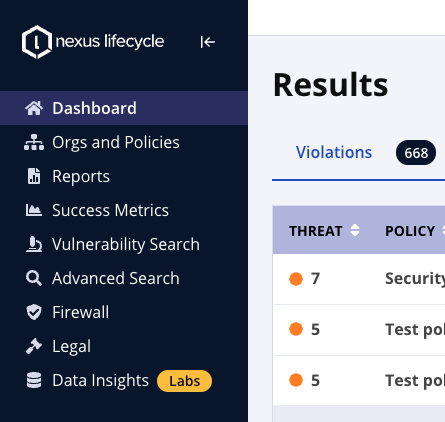Click the Reports document icon
The image size is (445, 422).
pos(34,176)
